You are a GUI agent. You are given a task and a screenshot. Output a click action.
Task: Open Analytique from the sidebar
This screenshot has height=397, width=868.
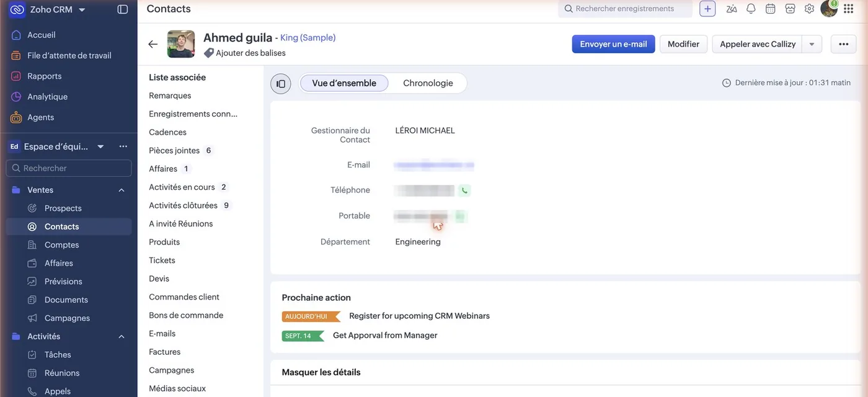point(47,96)
